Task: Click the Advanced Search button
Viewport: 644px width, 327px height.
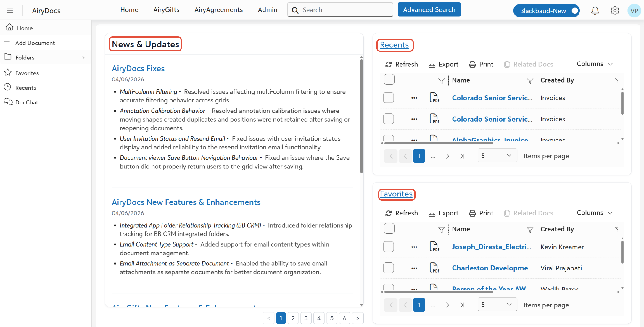Action: click(x=429, y=10)
